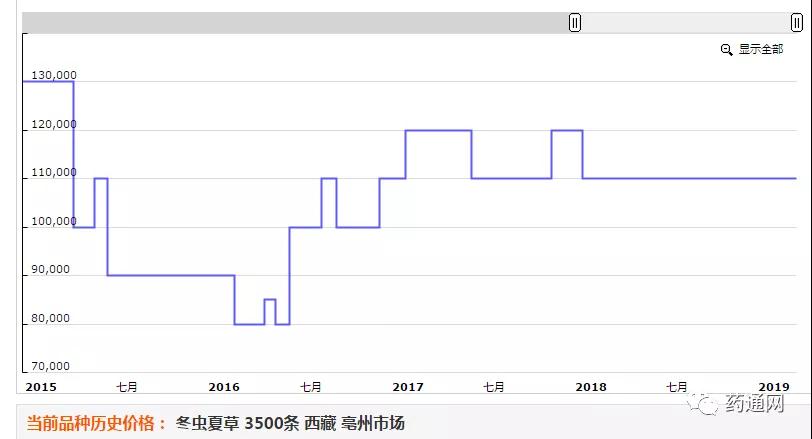The height and width of the screenshot is (439, 812).
Task: Click 七月 label between 2018 and 2019
Action: (x=677, y=387)
